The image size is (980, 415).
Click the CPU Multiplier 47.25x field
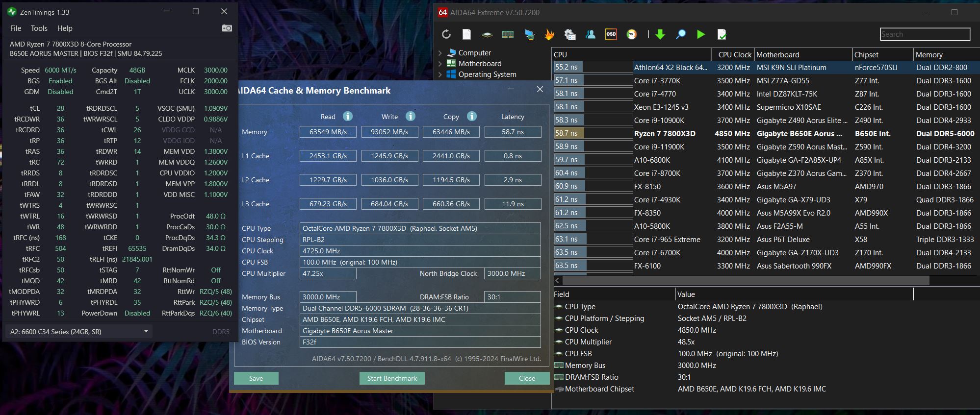click(328, 273)
